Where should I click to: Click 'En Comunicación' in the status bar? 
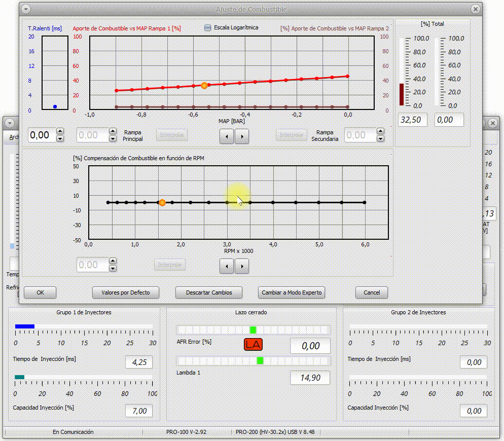(74, 432)
